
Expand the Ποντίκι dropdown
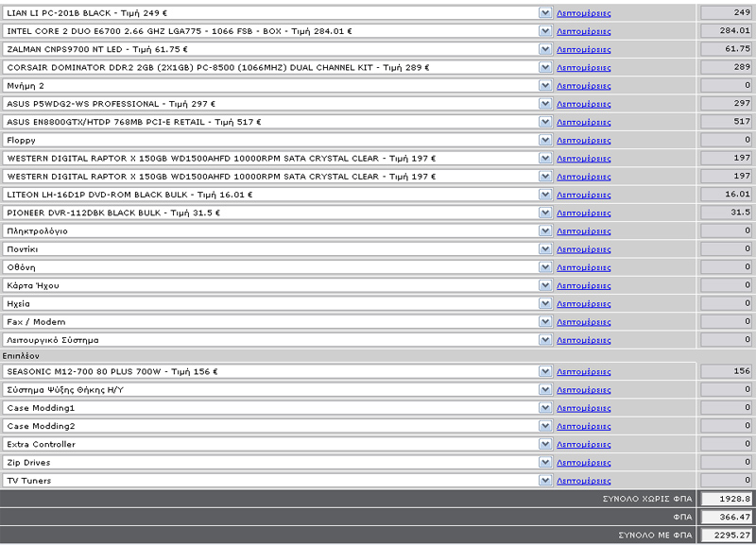(545, 249)
